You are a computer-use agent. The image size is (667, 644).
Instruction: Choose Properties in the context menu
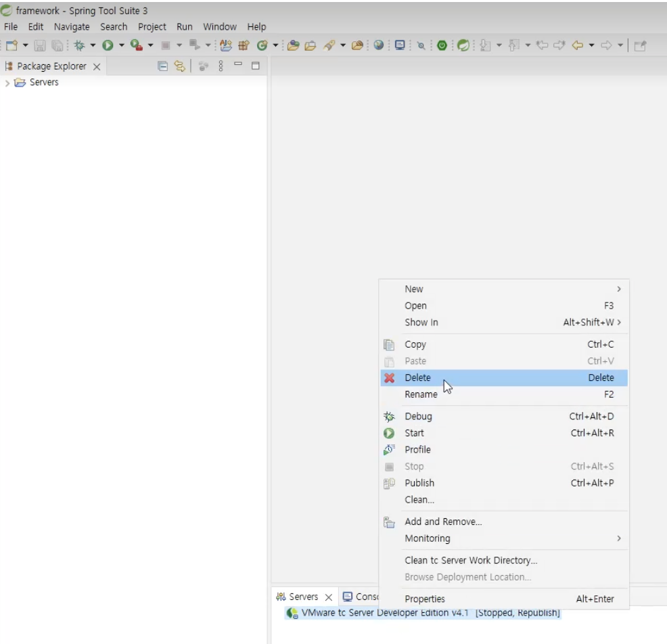504,599
